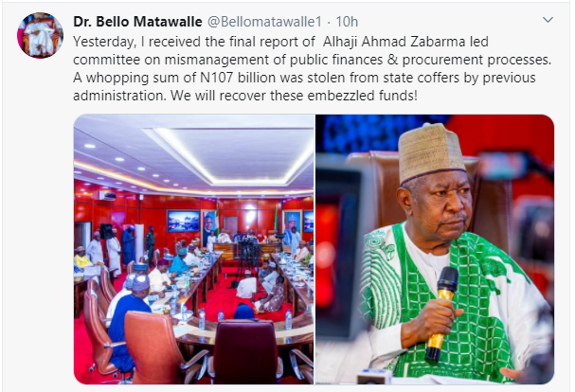View the conference room meeting photo
This screenshot has width=575, height=392.
[x=193, y=249]
